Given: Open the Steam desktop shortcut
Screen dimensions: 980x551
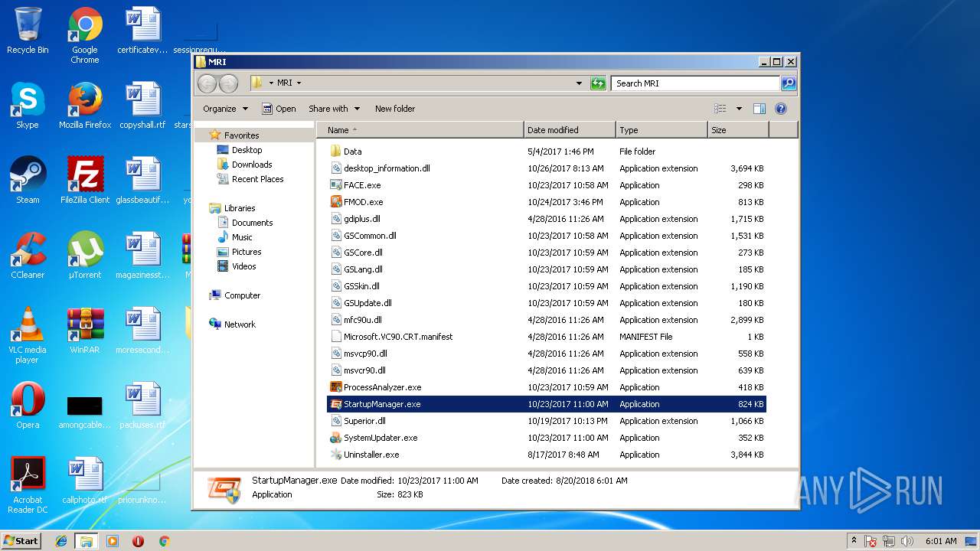Looking at the screenshot, I should pyautogui.click(x=28, y=181).
